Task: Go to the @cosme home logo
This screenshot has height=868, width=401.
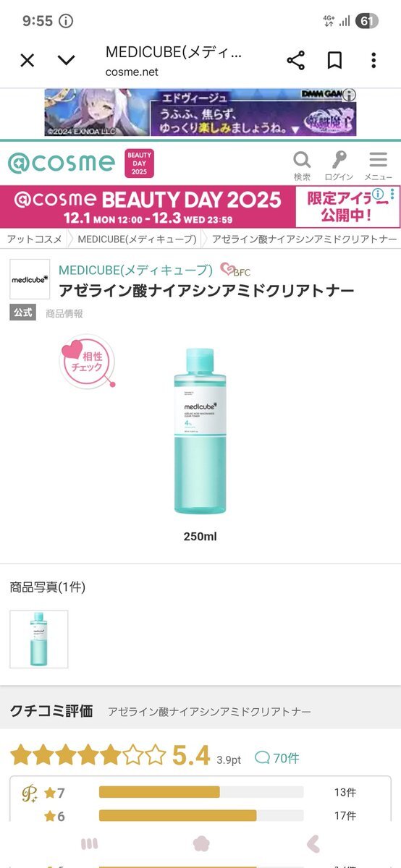Action: pos(61,163)
